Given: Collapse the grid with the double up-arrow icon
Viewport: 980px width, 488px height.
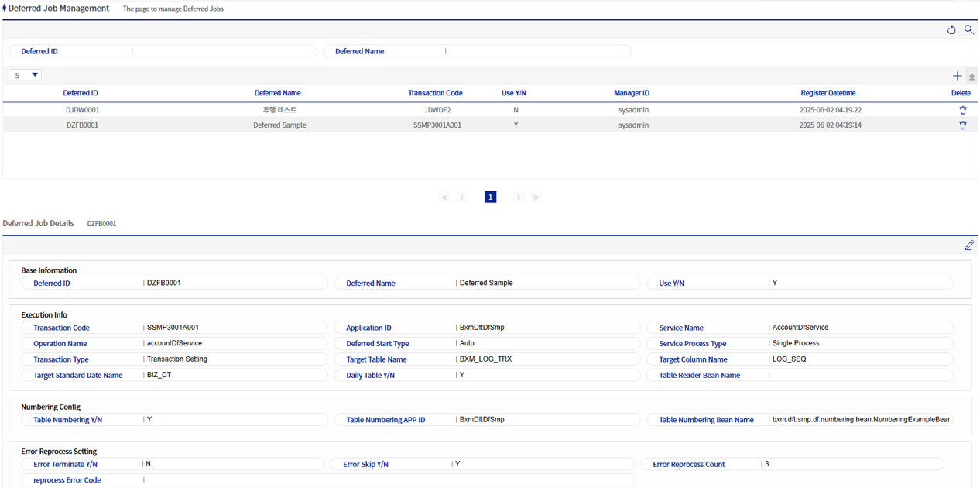Looking at the screenshot, I should click(971, 76).
